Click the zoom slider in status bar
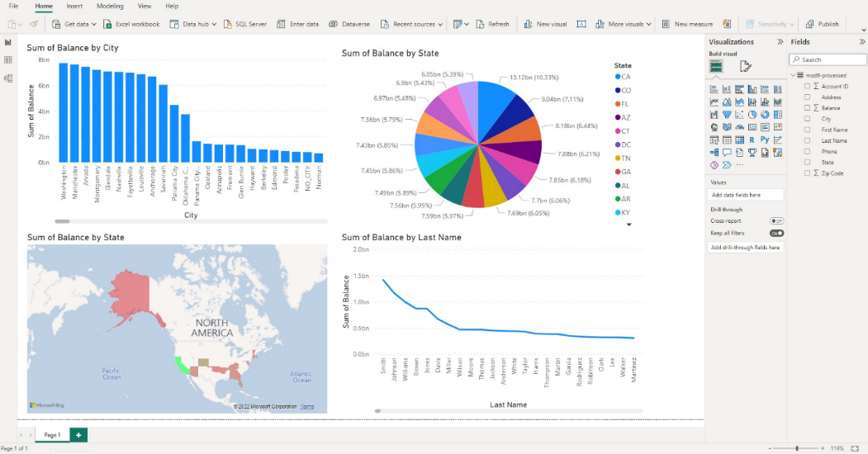Viewport: 868px width, 454px height. pos(797,448)
